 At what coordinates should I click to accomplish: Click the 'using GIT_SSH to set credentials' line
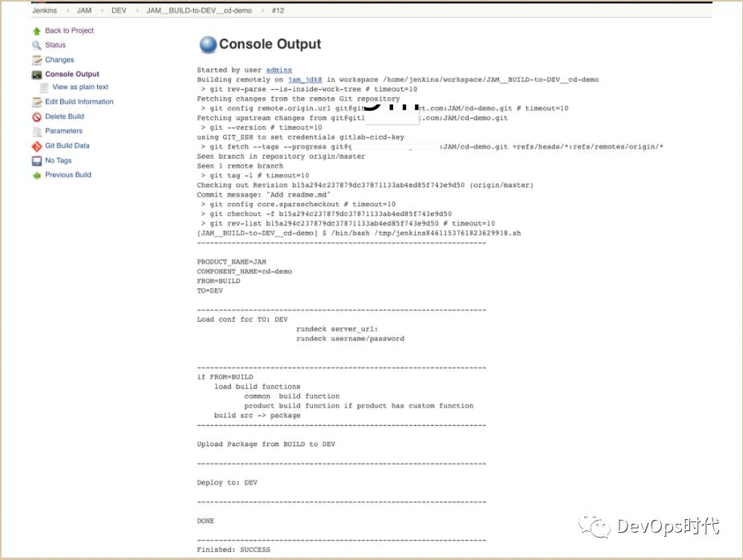pyautogui.click(x=300, y=137)
